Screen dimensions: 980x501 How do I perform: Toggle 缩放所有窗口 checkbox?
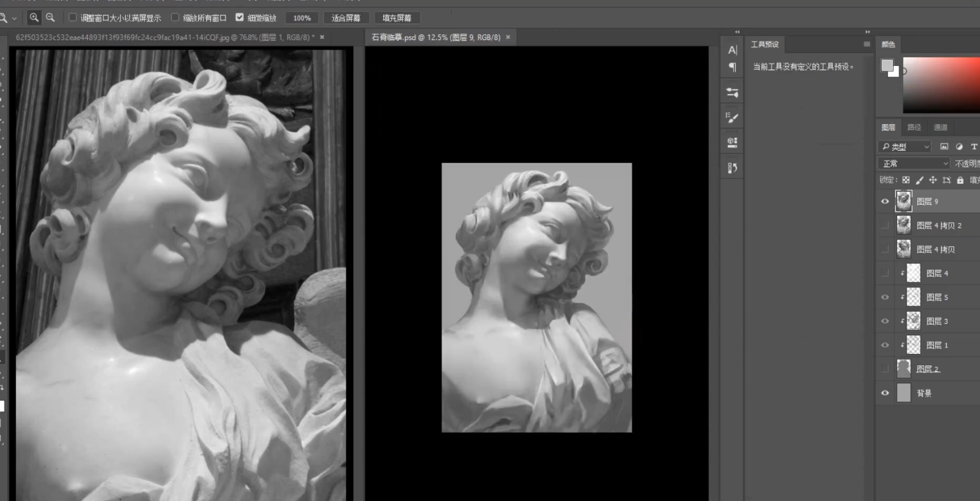pyautogui.click(x=175, y=18)
